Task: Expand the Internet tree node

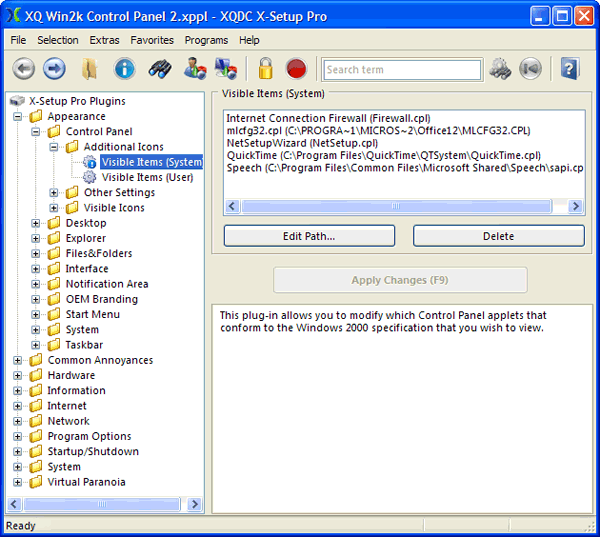Action: tap(18, 406)
